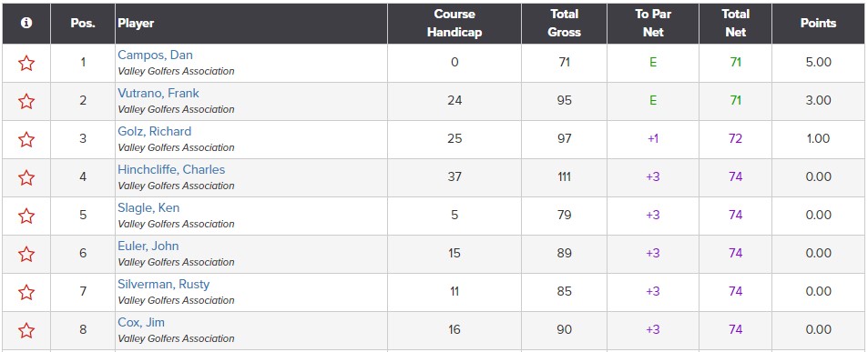Open Euler, John player link
The width and height of the screenshot is (868, 352).
(148, 246)
